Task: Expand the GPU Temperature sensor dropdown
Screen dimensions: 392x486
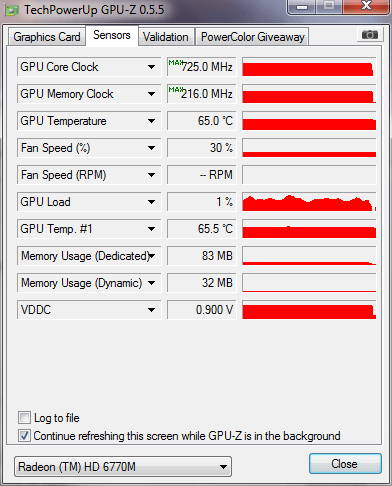Action: click(151, 121)
